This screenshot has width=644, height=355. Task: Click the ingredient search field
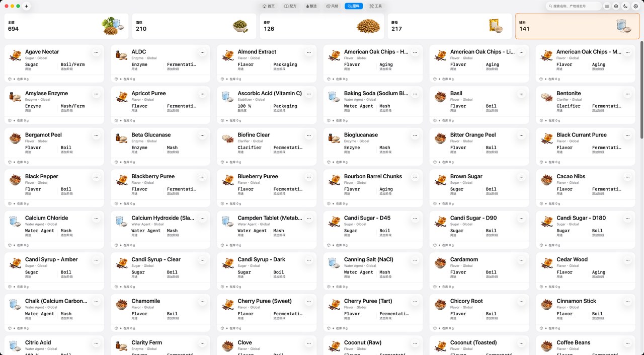click(574, 6)
